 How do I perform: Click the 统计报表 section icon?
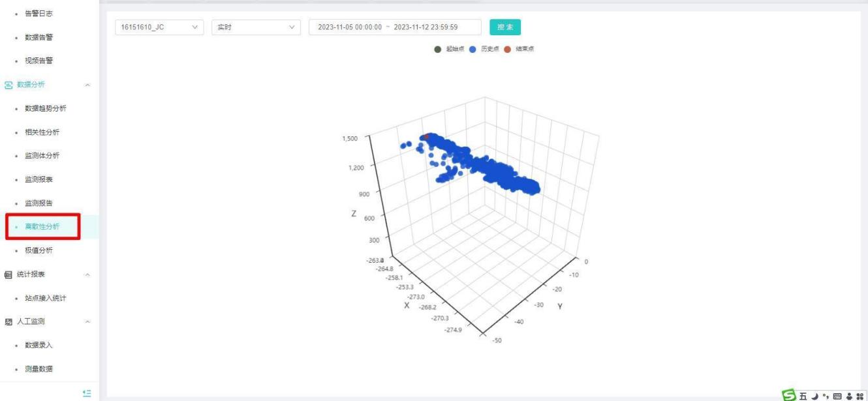click(9, 275)
